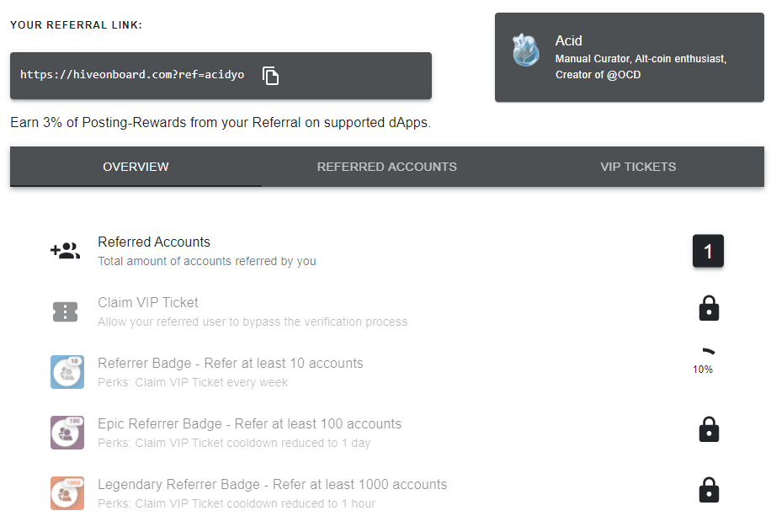Click the lock icon for Epic Referrer Badge
The width and height of the screenshot is (771, 532).
[x=709, y=430]
